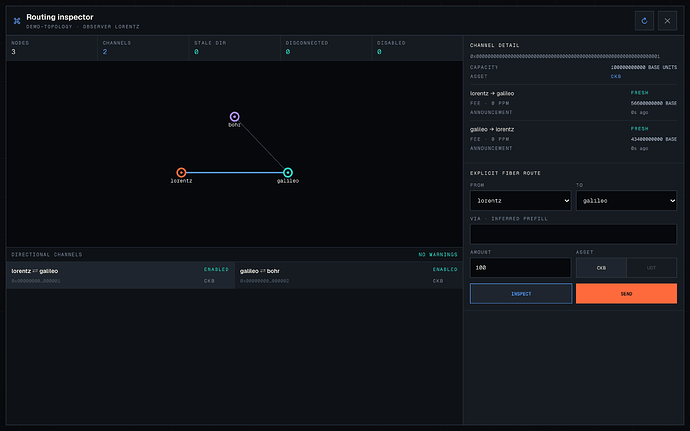Select the galileo node in the graph
The image size is (690, 431).
[288, 172]
